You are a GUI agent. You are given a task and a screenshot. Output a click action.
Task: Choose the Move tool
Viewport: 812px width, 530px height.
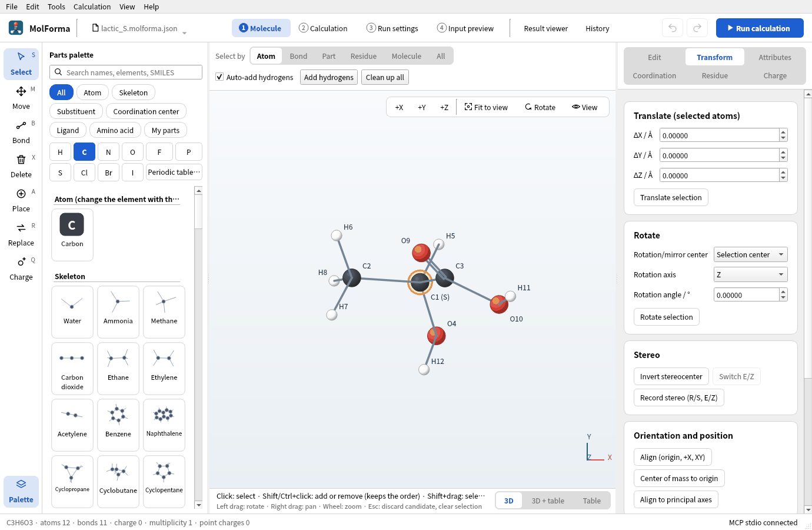tap(21, 98)
